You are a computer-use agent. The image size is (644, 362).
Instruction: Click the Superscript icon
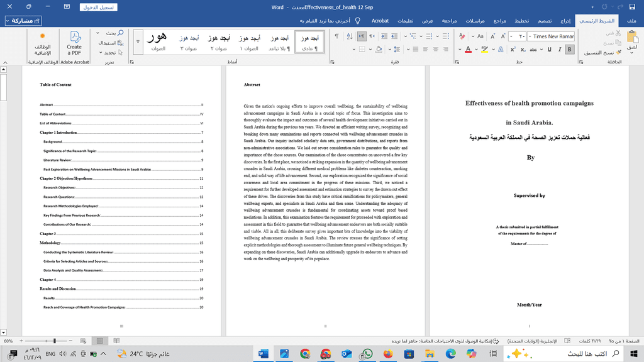pos(513,49)
